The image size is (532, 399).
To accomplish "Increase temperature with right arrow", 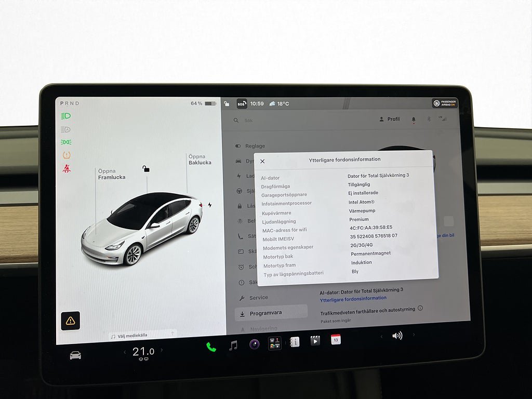I will [162, 350].
